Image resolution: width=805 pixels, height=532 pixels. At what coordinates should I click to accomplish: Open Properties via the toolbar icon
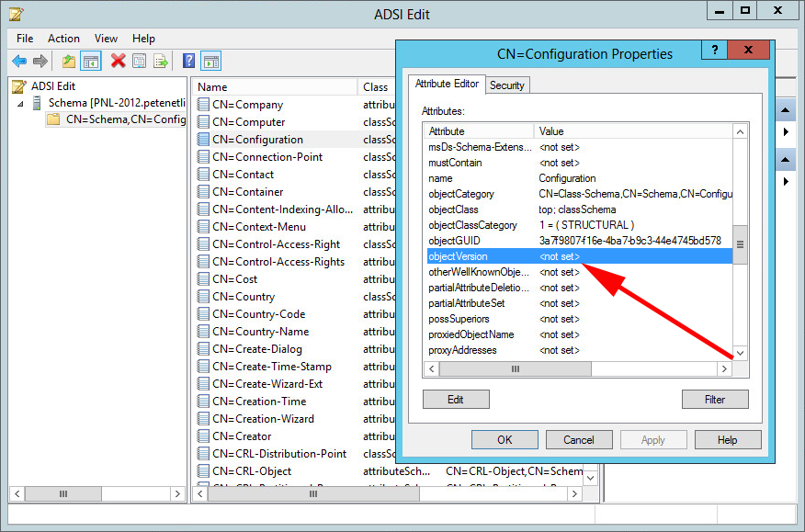(139, 61)
